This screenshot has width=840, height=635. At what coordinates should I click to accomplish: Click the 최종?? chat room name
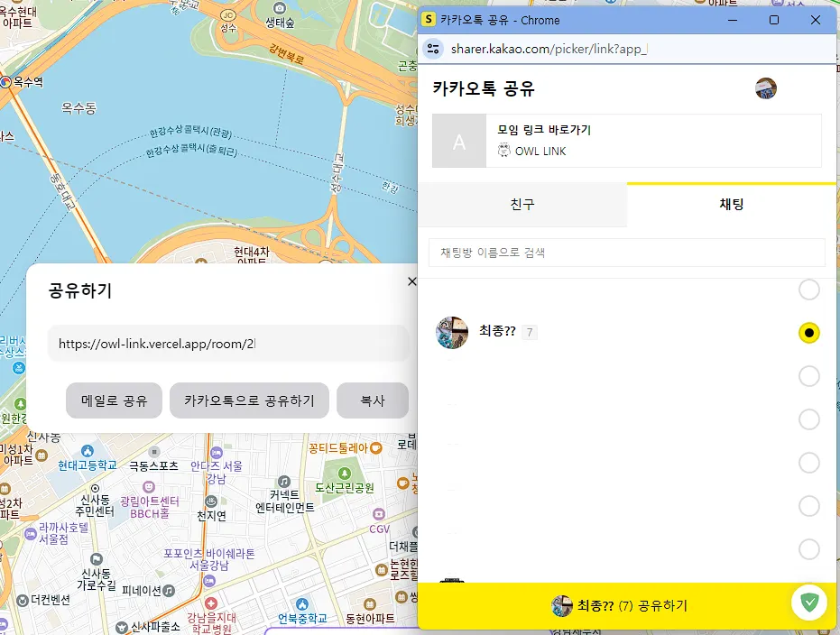pos(497,331)
